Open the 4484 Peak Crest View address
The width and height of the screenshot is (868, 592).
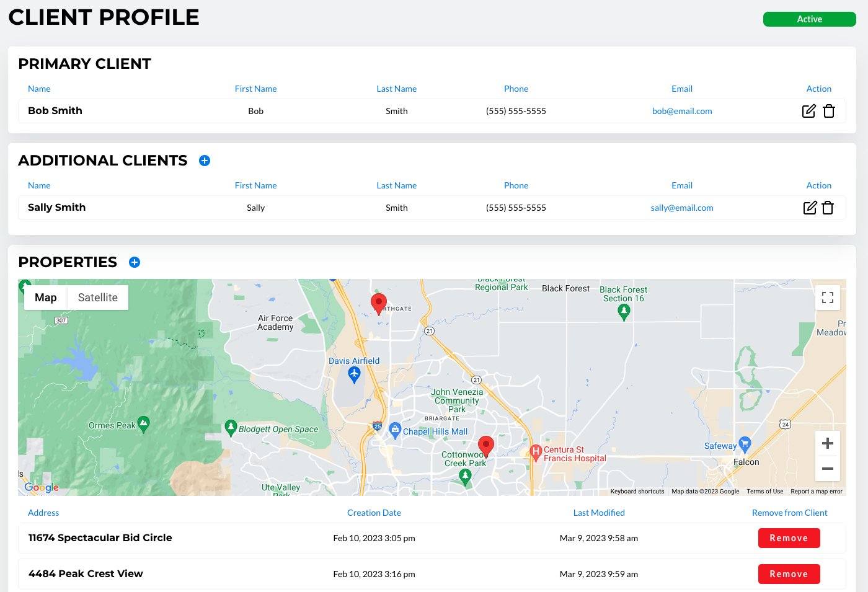[x=86, y=574]
